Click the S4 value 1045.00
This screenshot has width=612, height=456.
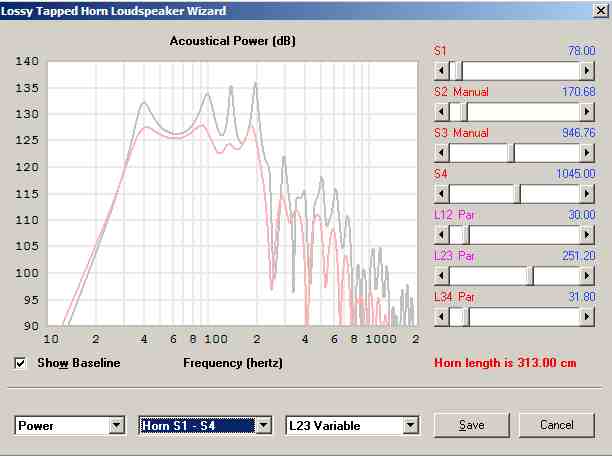576,174
